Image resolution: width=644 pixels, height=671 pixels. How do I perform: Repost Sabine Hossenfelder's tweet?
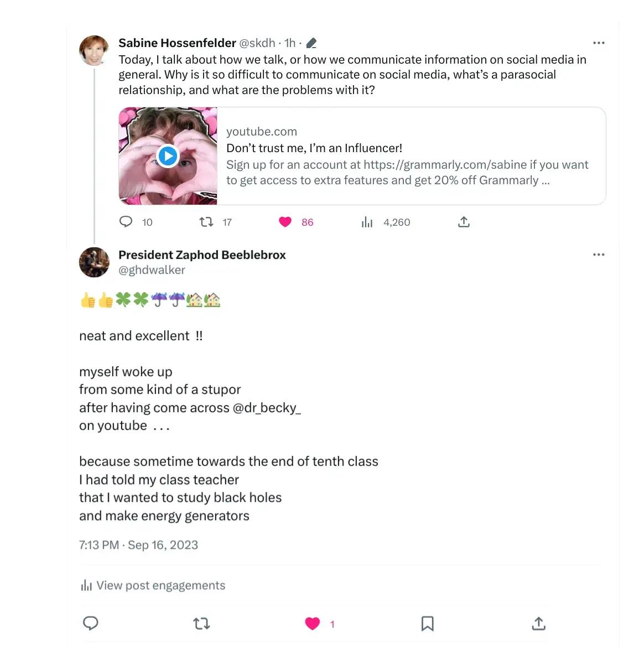[x=206, y=222]
